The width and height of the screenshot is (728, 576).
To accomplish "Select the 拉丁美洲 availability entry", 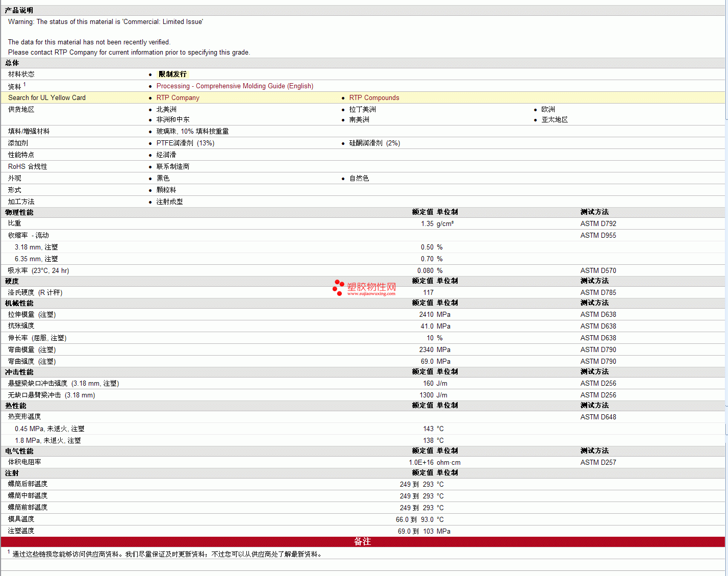I will click(362, 110).
